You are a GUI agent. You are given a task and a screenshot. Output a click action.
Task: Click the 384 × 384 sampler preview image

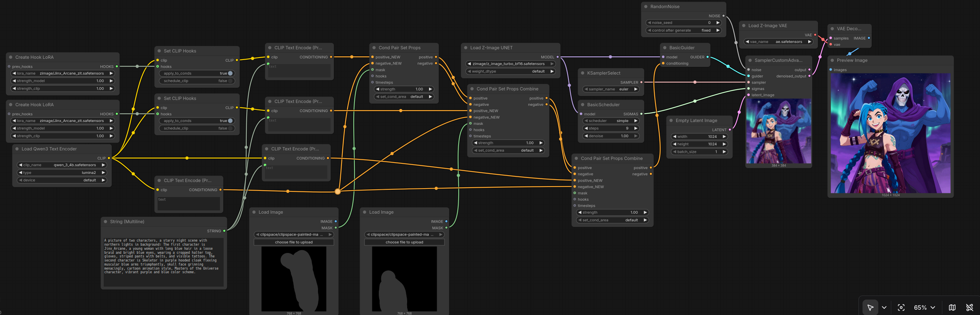pyautogui.click(x=779, y=131)
